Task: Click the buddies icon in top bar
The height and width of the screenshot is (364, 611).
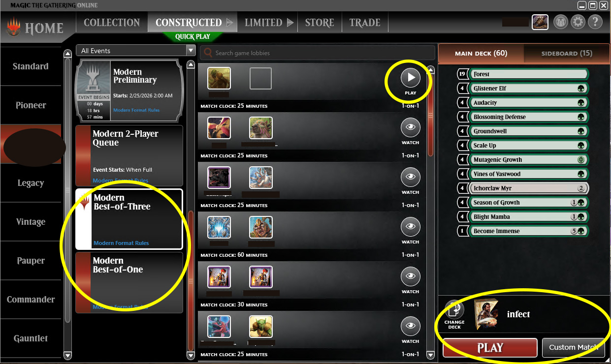Action: [x=561, y=22]
